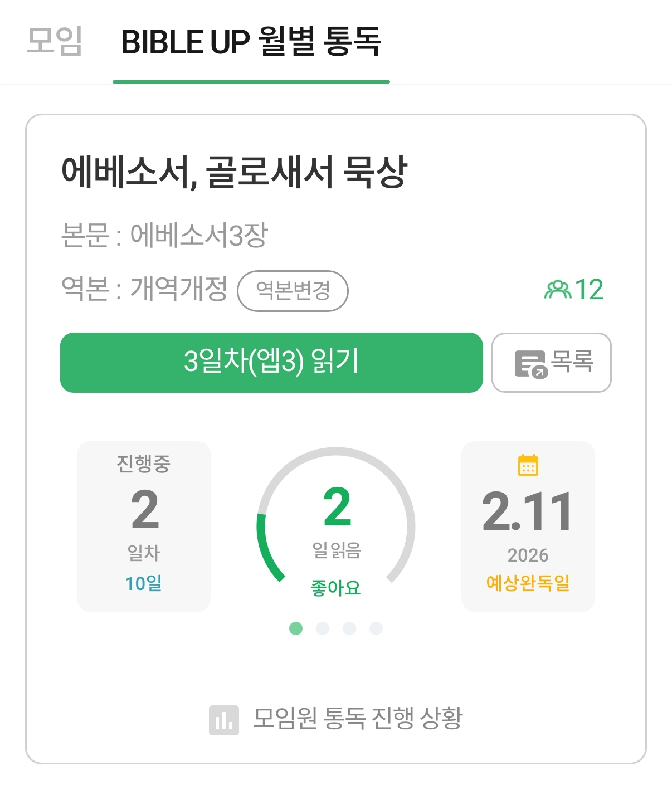Click the list icon inside 목록 button
Image resolution: width=672 pixels, height=785 pixels.
[x=529, y=364]
